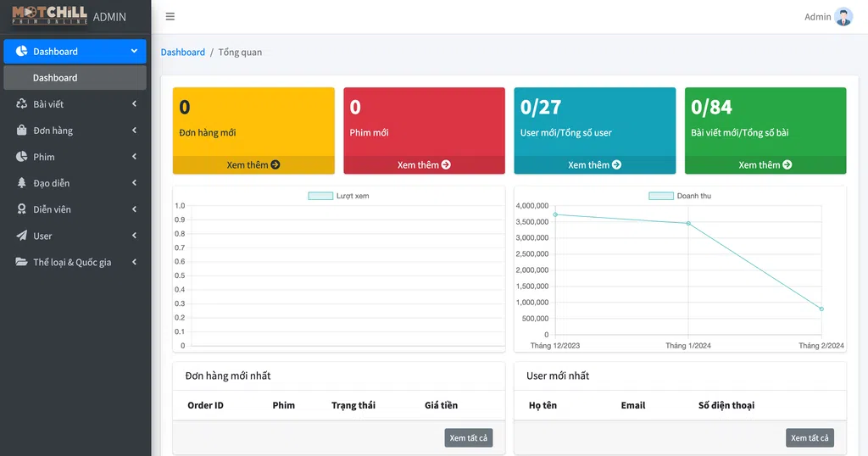Click the Phim pie chart icon
The image size is (868, 456).
[x=21, y=157]
